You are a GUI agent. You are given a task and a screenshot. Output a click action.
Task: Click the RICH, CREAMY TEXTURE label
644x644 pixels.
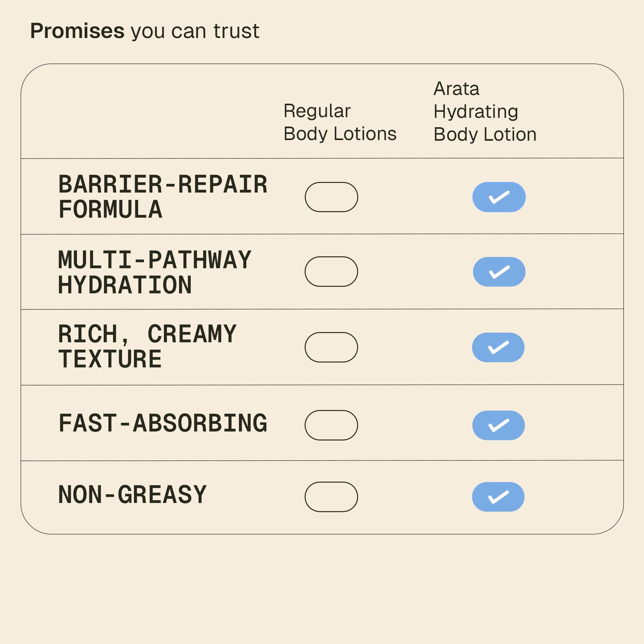147,347
